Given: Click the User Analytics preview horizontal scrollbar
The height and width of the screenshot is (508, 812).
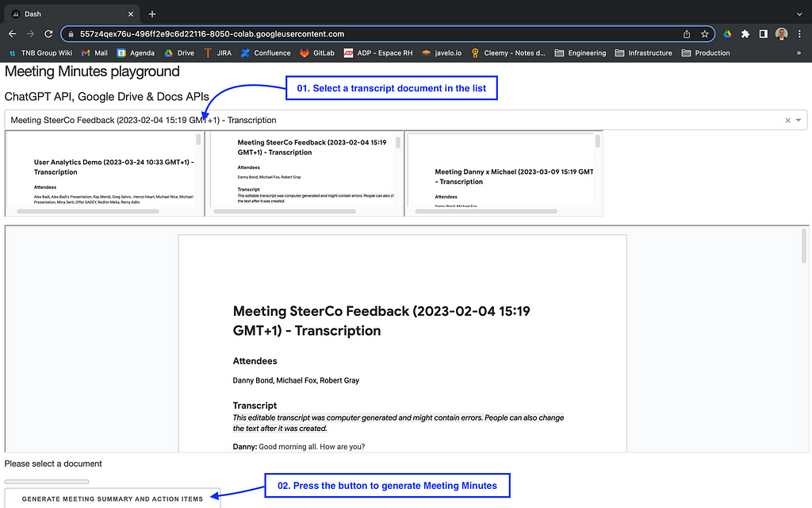Looking at the screenshot, I should pyautogui.click(x=88, y=211).
